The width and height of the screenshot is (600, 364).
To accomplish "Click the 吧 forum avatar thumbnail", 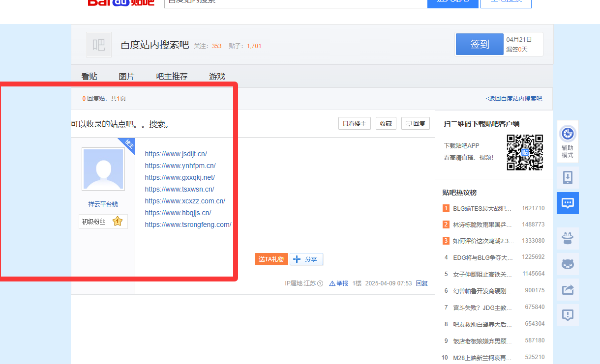I will click(99, 45).
